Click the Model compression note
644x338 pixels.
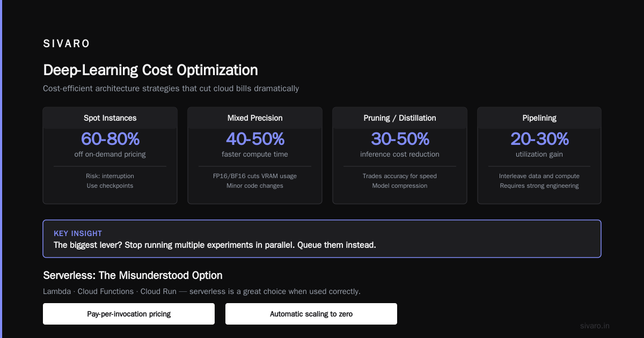pyautogui.click(x=400, y=186)
